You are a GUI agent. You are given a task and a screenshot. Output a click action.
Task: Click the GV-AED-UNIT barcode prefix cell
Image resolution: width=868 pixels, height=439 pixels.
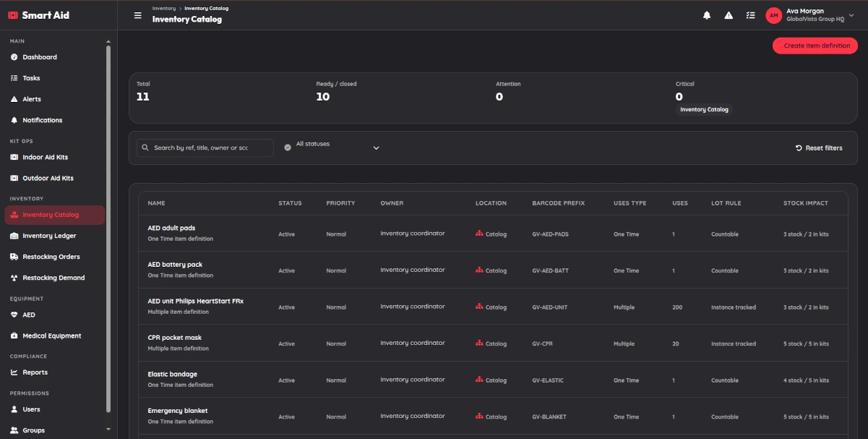click(x=550, y=307)
